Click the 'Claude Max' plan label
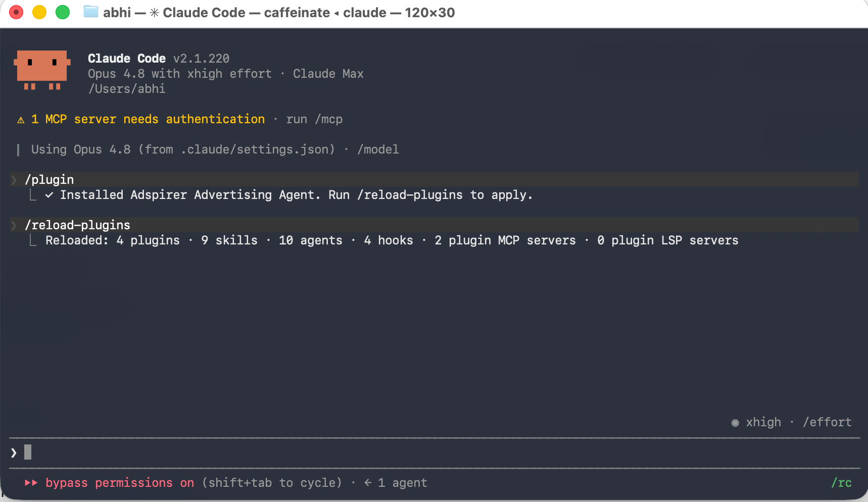The image size is (868, 502). tap(328, 74)
